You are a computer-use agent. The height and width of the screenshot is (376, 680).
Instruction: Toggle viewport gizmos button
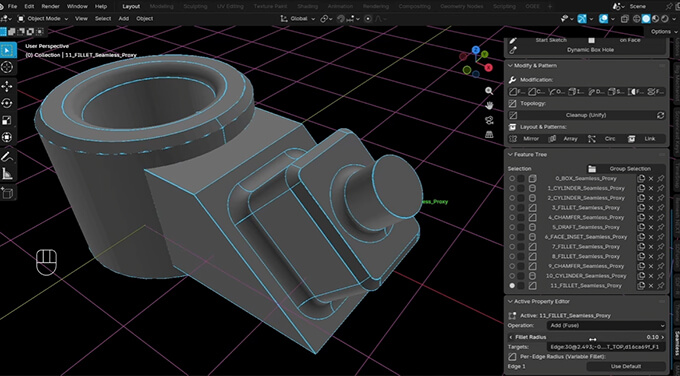tap(582, 19)
